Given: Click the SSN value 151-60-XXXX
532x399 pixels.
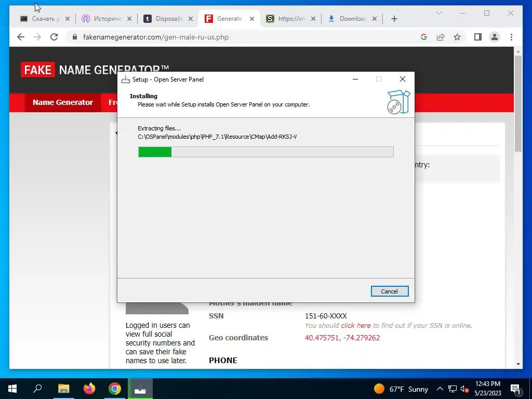Looking at the screenshot, I should 326,316.
